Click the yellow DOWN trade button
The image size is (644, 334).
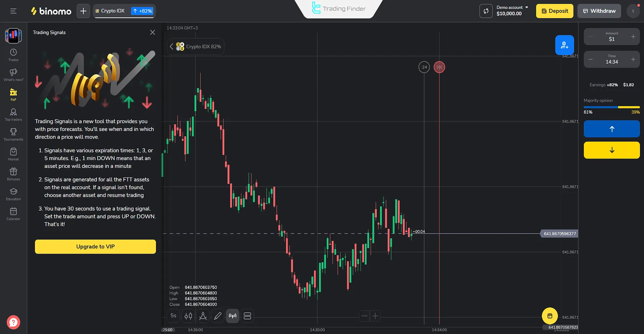612,150
